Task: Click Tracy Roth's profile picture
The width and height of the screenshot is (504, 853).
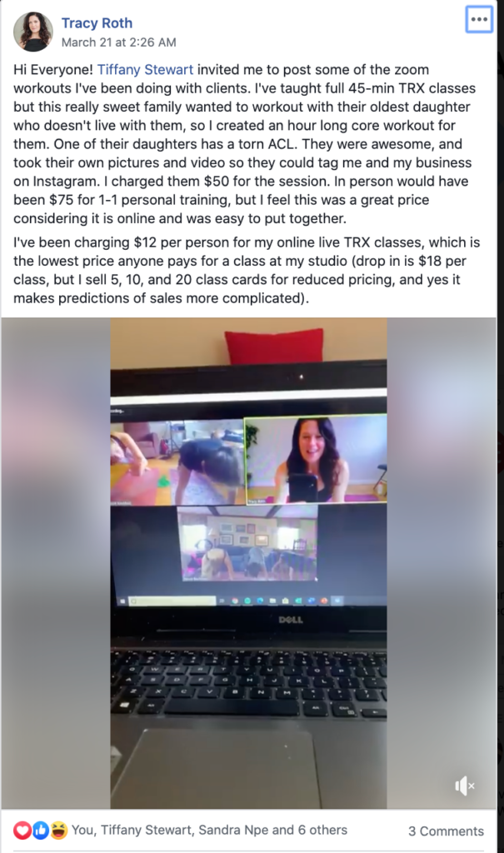Action: click(33, 32)
